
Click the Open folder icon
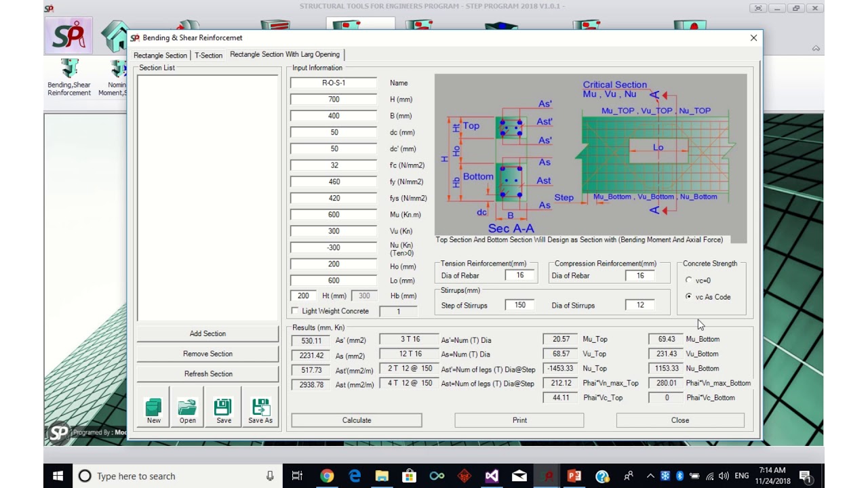tap(188, 409)
